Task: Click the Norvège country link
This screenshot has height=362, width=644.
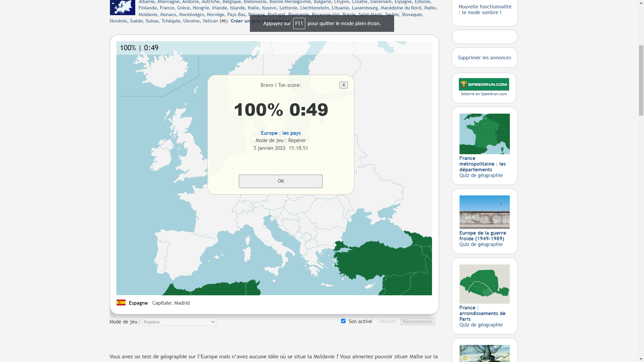Action: [x=215, y=14]
